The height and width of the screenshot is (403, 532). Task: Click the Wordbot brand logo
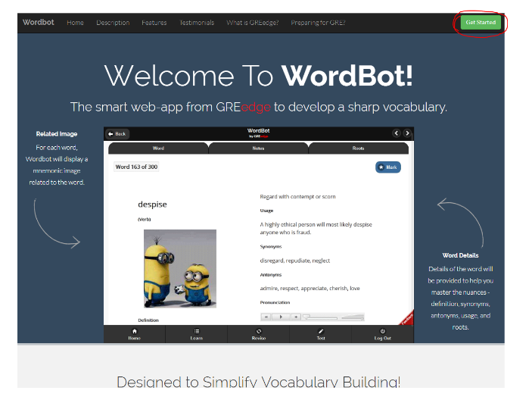coord(38,23)
